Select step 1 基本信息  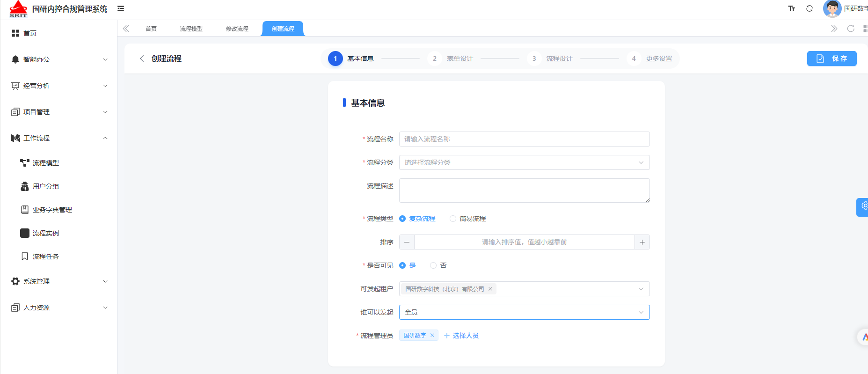[x=351, y=59]
